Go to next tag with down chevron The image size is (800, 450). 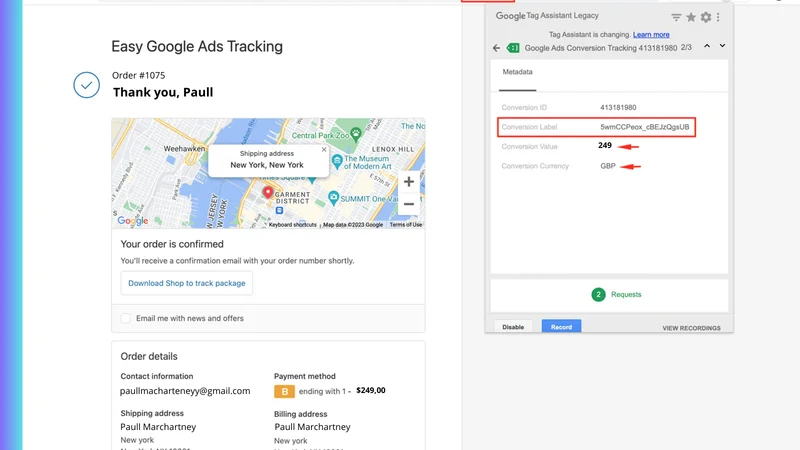coord(722,46)
